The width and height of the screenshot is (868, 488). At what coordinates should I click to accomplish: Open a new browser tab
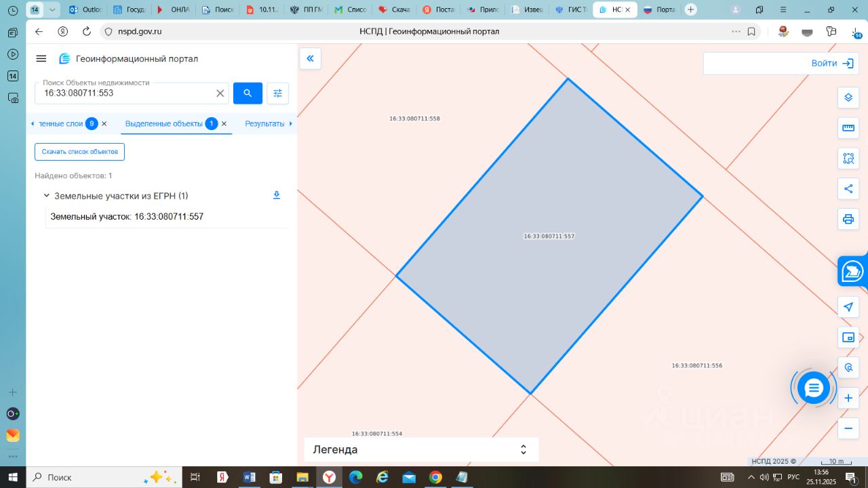690,9
